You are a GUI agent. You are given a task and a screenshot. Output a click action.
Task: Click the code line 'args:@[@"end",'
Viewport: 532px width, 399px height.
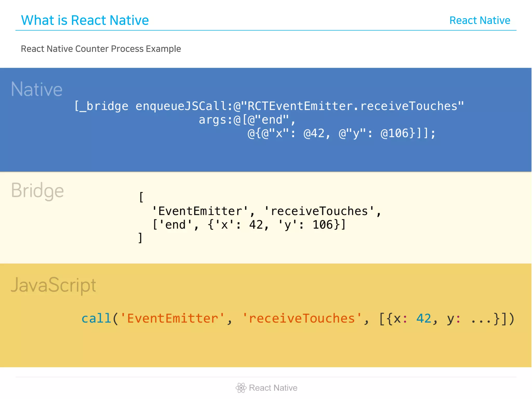[x=247, y=120]
